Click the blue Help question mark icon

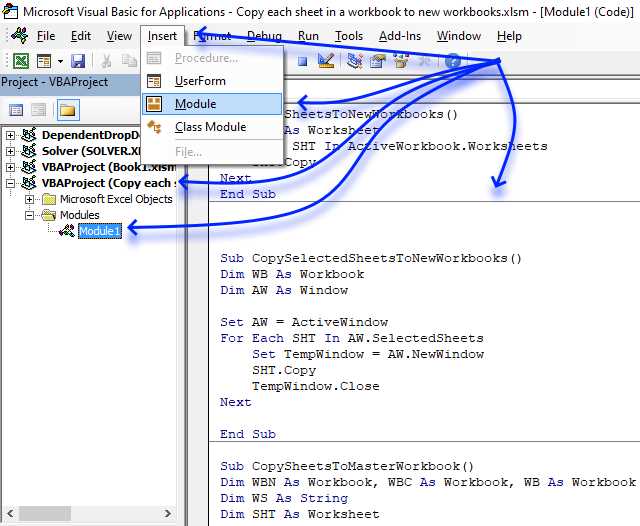(452, 61)
